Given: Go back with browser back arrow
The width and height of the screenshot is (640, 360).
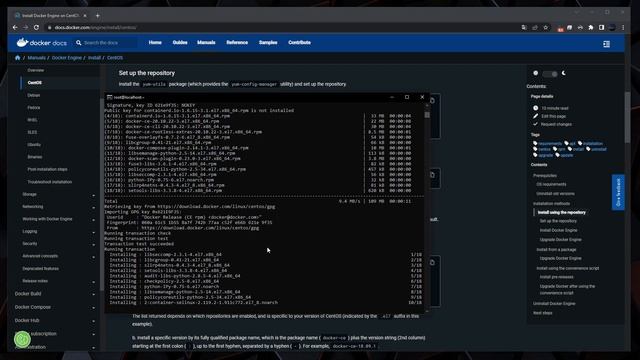Looking at the screenshot, I should [15, 27].
